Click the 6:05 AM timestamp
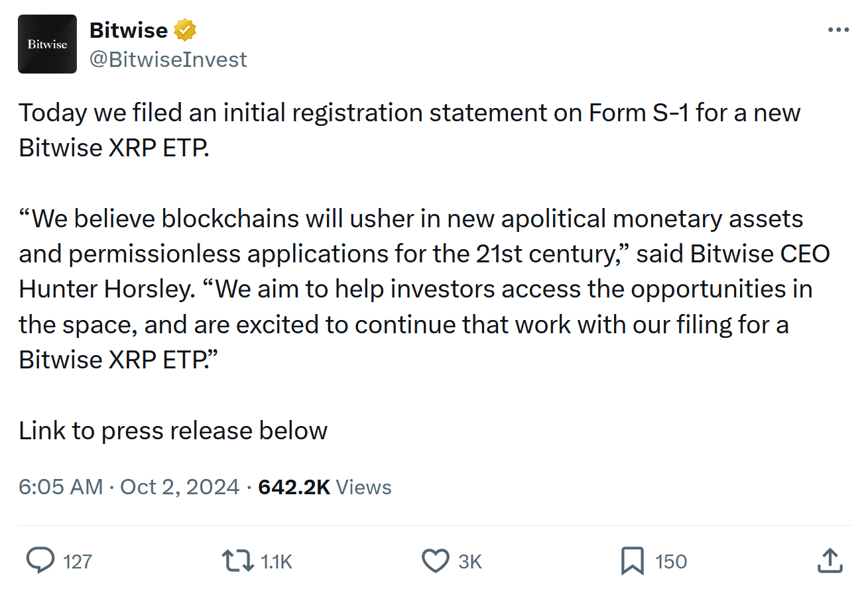This screenshot has height=589, width=868. (x=60, y=487)
